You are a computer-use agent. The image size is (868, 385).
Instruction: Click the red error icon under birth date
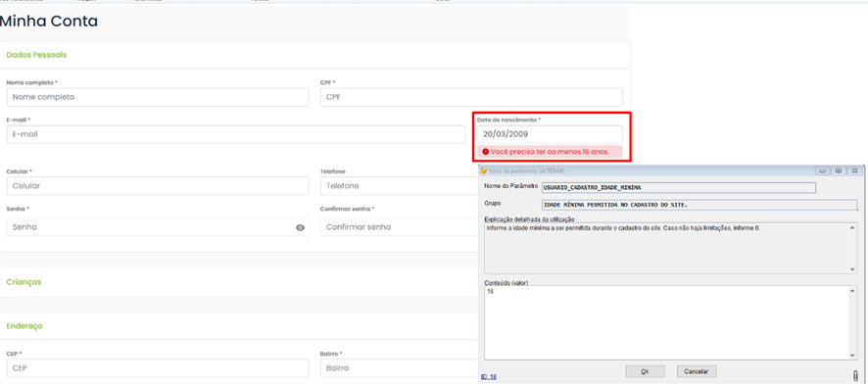[486, 152]
